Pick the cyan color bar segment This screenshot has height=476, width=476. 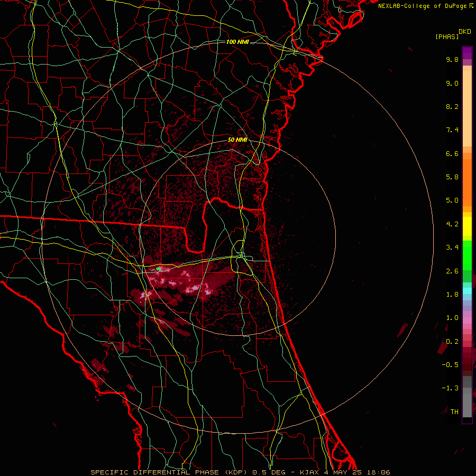[467, 291]
